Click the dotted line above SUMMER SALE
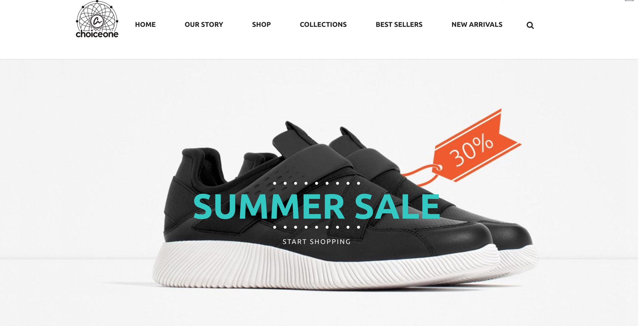The image size is (644, 326). (316, 183)
